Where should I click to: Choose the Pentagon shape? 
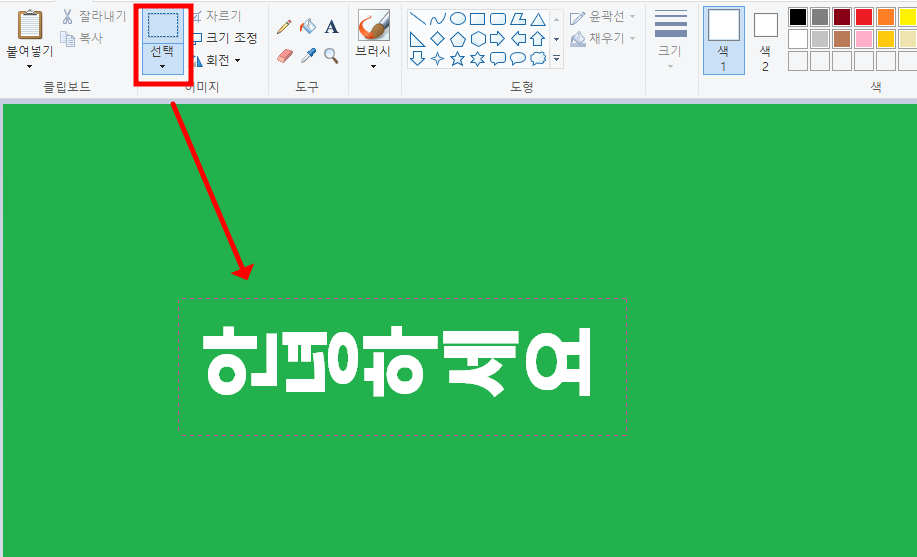457,39
